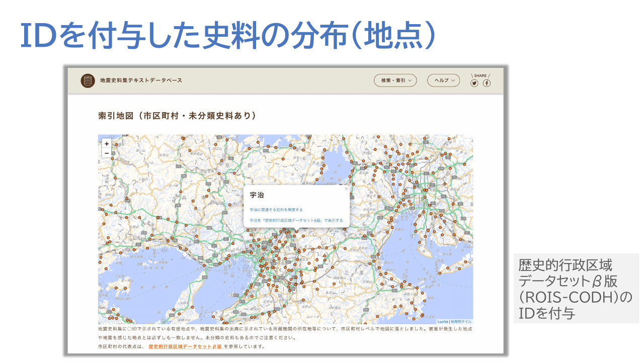Open the ヘルプ dropdown menu
The image size is (644, 362).
click(444, 80)
